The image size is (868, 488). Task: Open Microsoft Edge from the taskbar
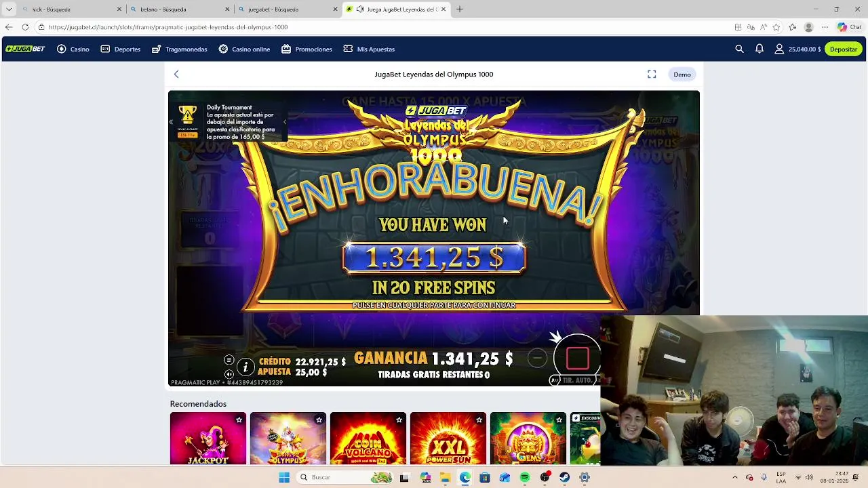tap(465, 478)
